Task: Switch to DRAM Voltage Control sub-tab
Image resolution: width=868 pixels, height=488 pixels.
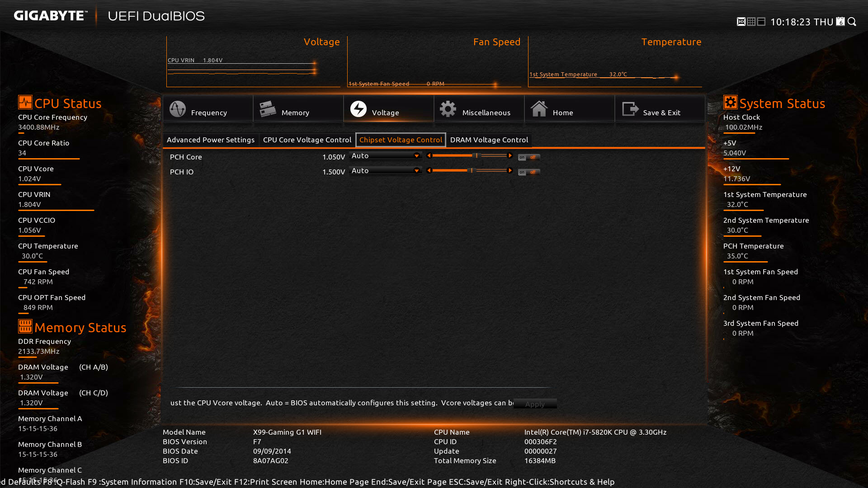Action: point(489,140)
